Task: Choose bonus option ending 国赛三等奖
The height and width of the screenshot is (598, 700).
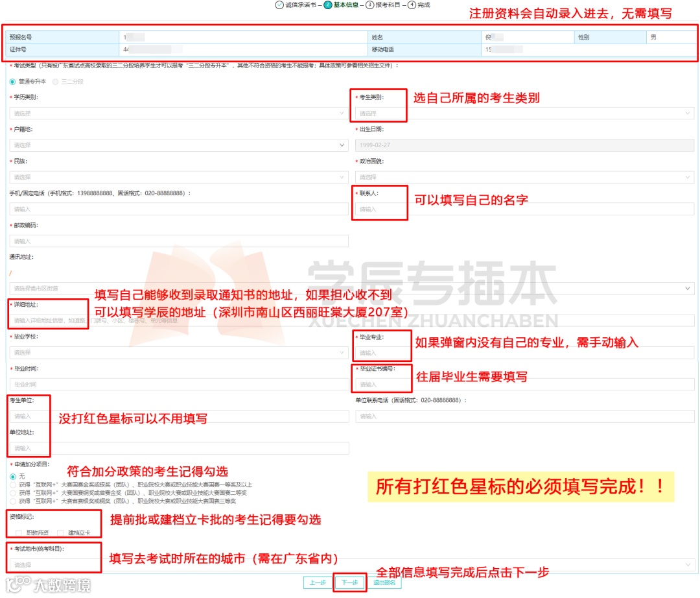Action: (x=13, y=501)
